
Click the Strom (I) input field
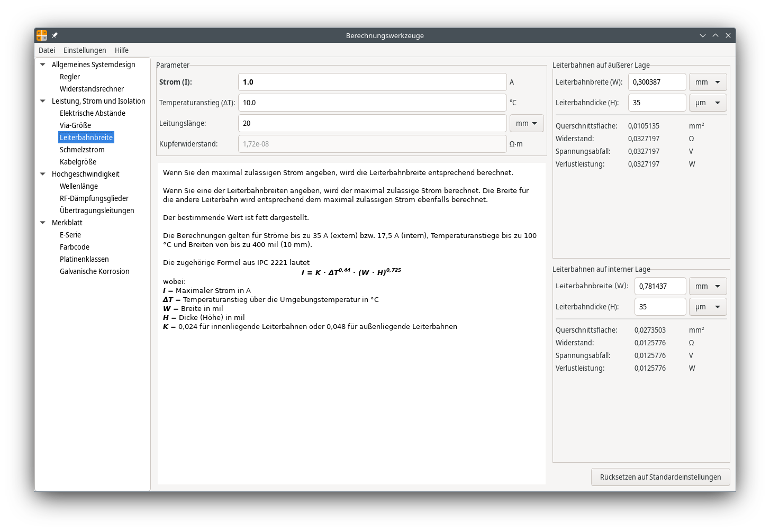coord(372,82)
